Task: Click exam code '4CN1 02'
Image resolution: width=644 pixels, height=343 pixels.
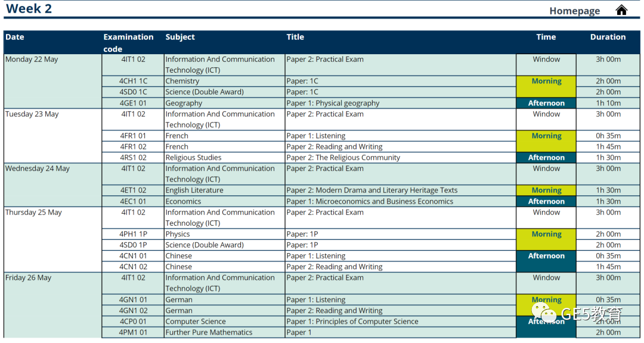Action: 133,267
